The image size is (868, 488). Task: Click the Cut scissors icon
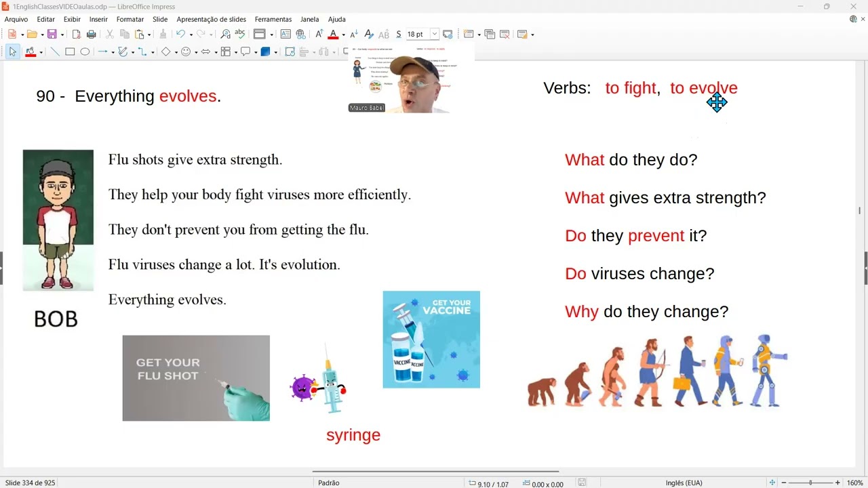point(109,34)
